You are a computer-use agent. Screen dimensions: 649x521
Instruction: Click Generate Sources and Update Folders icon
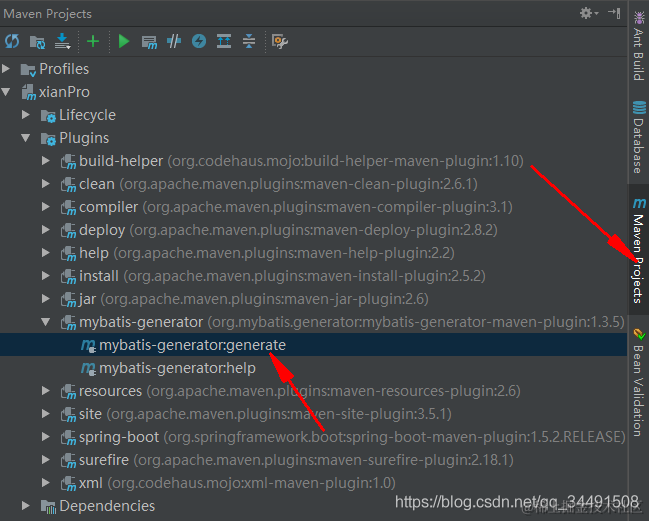37,41
